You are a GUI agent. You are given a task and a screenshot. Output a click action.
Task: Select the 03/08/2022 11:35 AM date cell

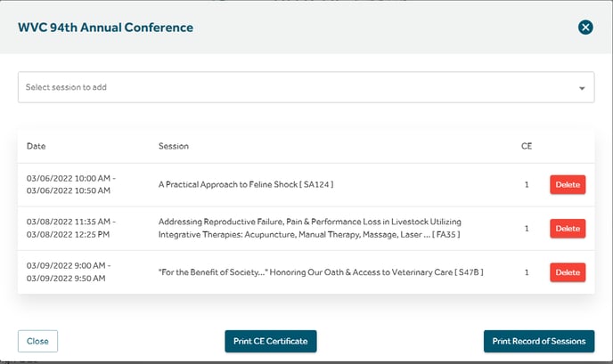coord(71,228)
